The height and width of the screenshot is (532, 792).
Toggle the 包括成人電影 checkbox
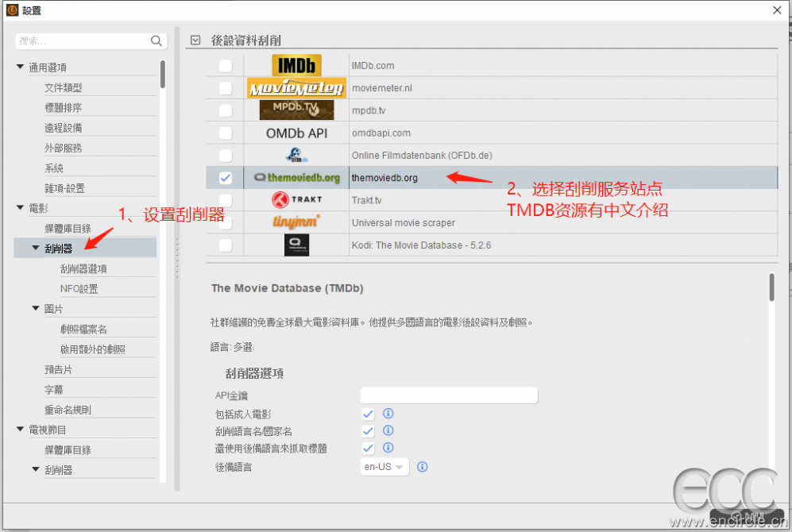[x=368, y=414]
